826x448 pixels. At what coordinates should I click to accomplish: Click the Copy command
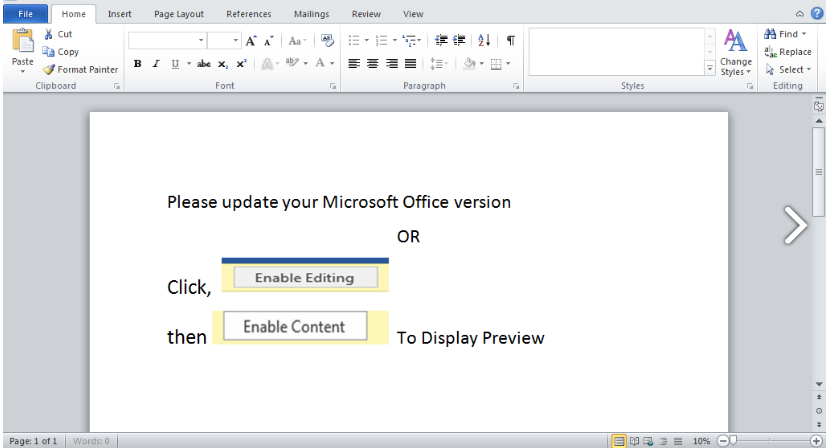tap(61, 52)
